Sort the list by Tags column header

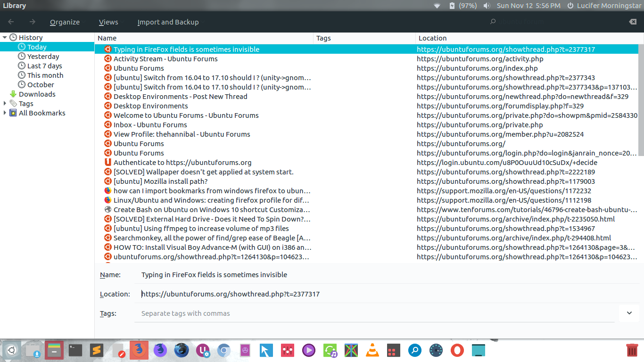365,38
